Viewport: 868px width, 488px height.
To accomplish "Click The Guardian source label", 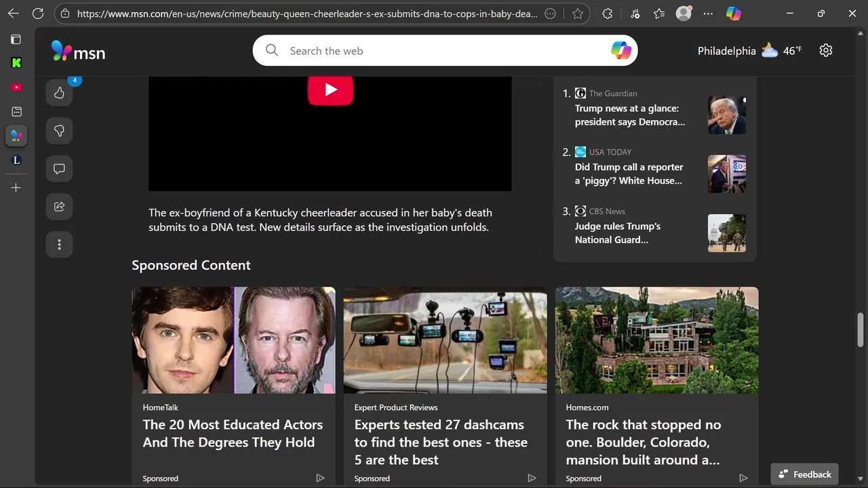I will 613,94.
